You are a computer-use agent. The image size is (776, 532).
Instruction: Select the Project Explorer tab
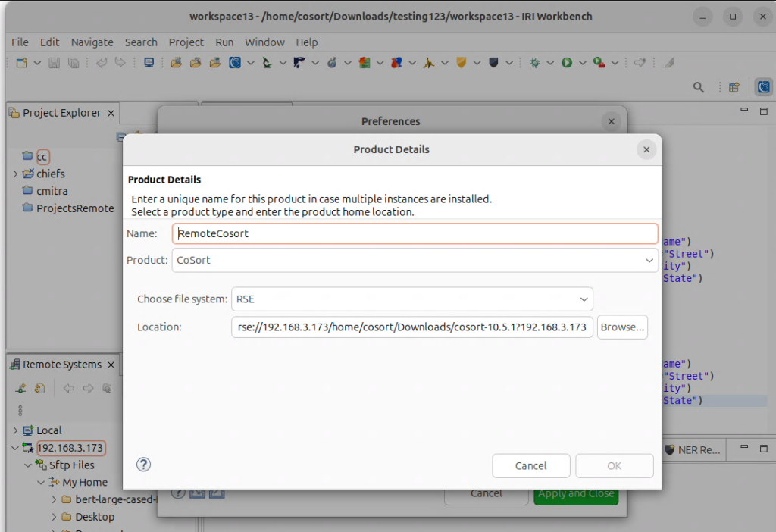(x=61, y=113)
